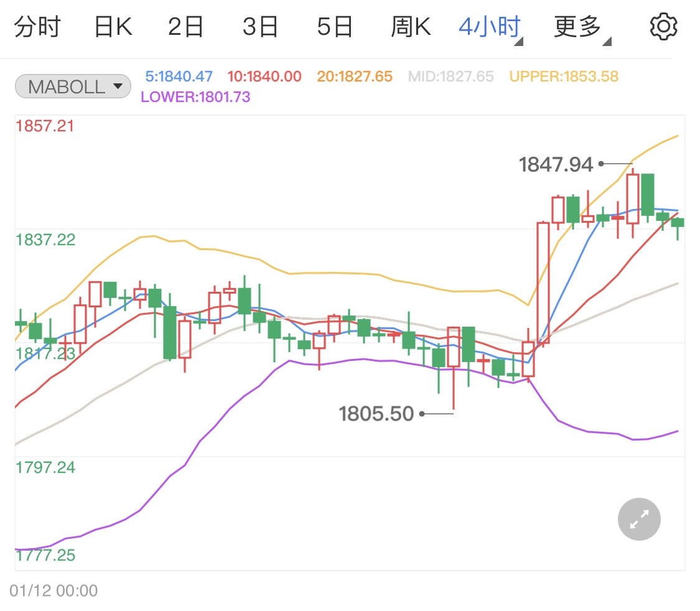Click the MID 1827.65 label
This screenshot has width=700, height=611.
tap(450, 77)
